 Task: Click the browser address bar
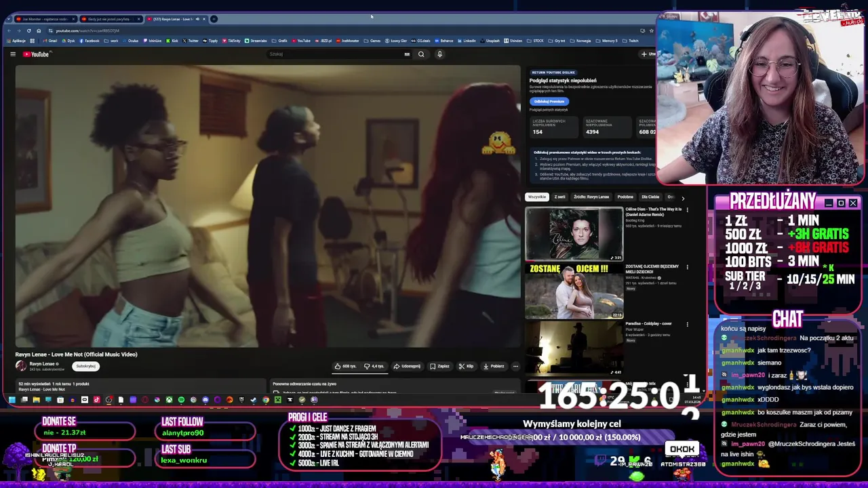coord(339,30)
